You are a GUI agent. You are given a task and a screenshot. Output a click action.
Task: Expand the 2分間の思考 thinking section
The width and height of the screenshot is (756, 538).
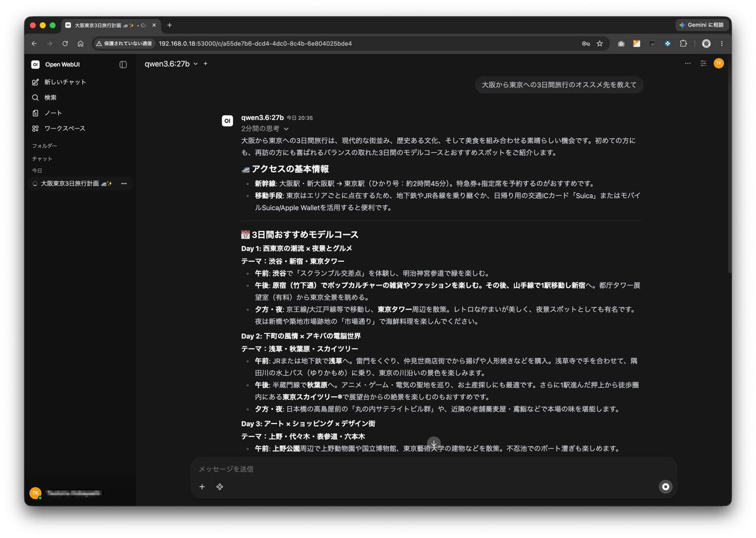tap(265, 129)
